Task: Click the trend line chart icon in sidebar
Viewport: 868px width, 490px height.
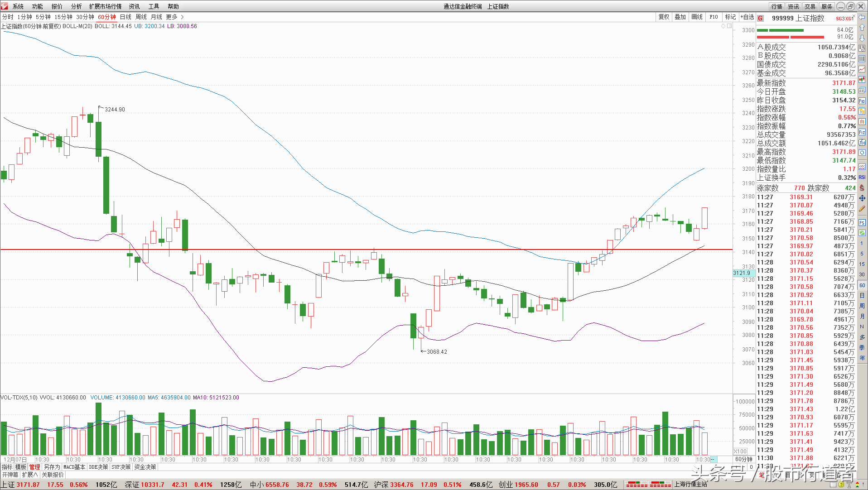Action: coord(862,69)
